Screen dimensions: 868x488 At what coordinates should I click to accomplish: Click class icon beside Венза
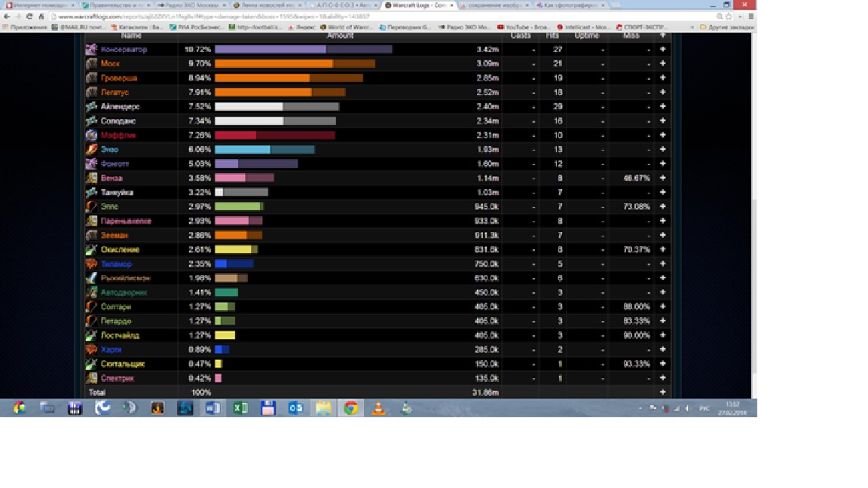tap(91, 178)
